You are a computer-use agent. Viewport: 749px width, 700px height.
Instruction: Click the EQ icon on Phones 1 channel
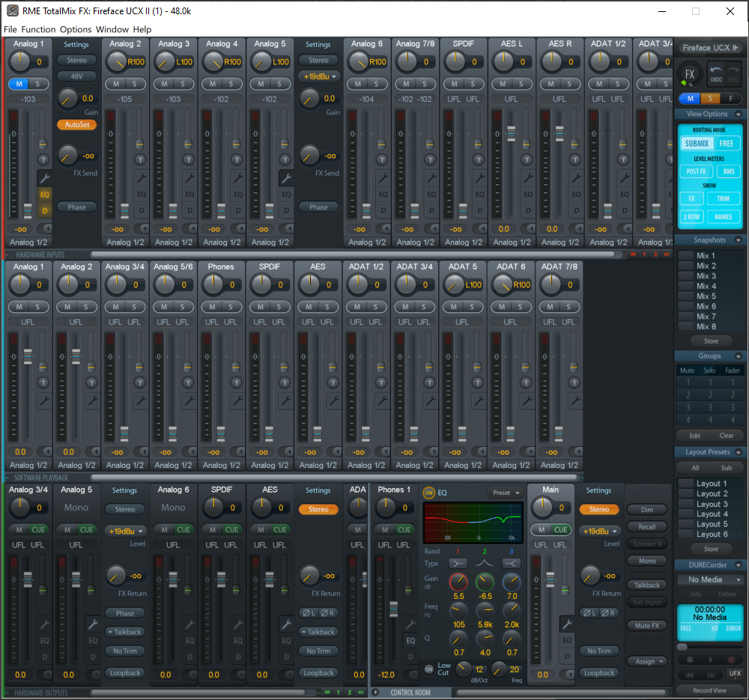[x=410, y=640]
